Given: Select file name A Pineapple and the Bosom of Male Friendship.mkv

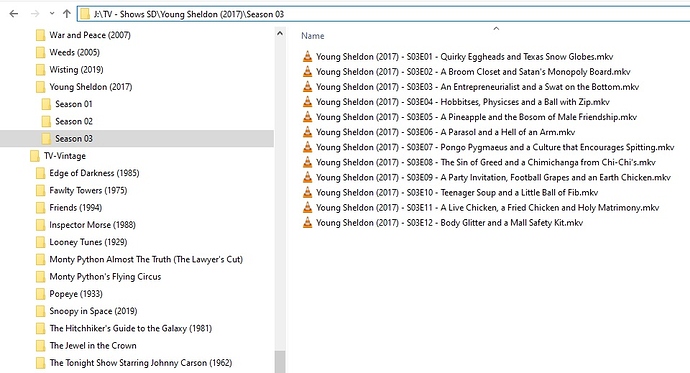Looking at the screenshot, I should point(476,117).
